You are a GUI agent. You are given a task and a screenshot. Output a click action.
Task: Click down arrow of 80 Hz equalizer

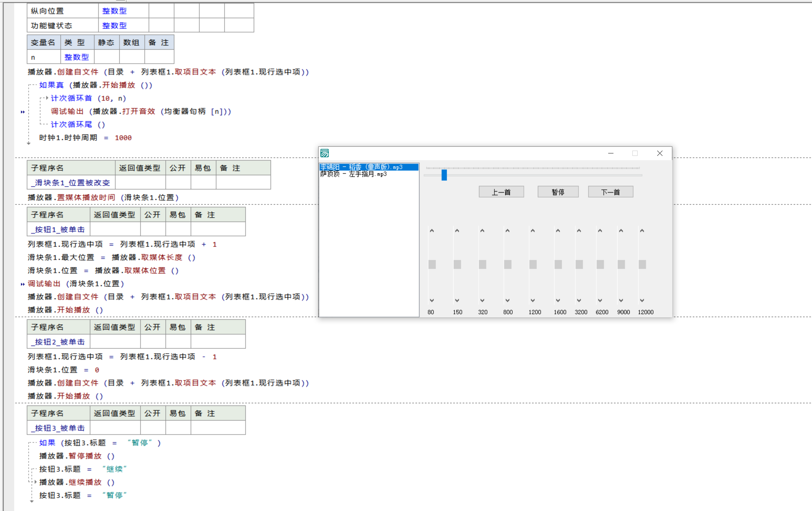pyautogui.click(x=432, y=300)
